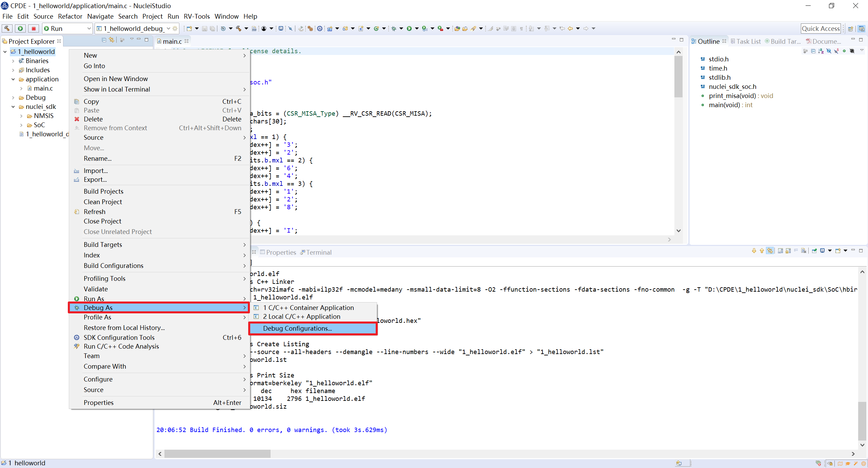Click the build hammer icon in main toolbar
The width and height of the screenshot is (868, 468).
pos(239,28)
